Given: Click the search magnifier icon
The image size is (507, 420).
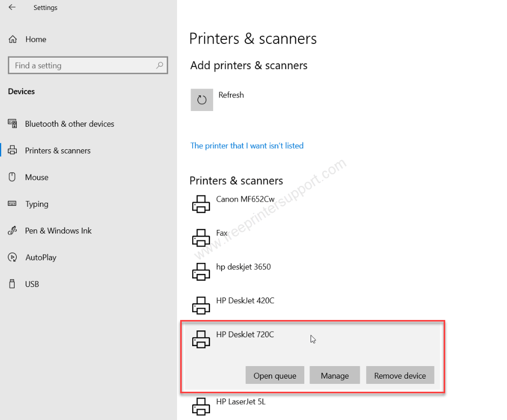Looking at the screenshot, I should pos(159,65).
